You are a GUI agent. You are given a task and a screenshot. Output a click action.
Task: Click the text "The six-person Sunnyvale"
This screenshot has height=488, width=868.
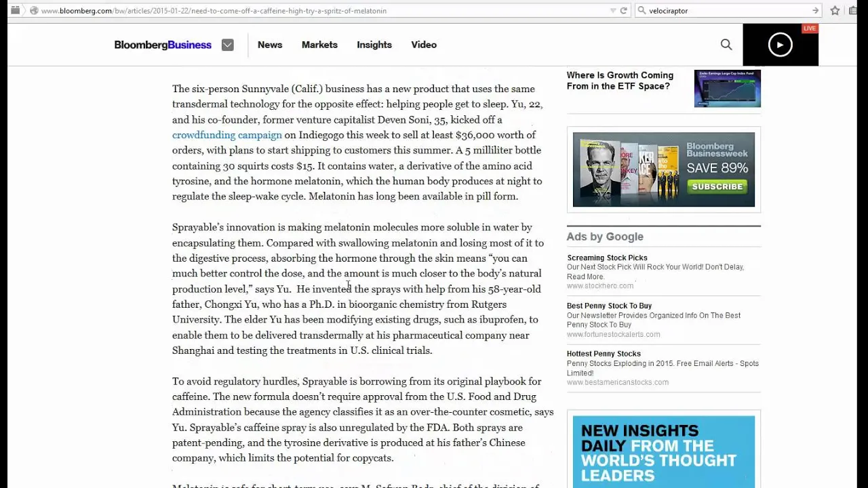pyautogui.click(x=231, y=89)
